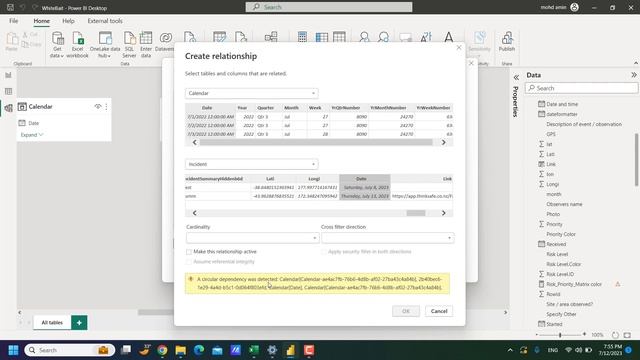
Task: Open File Explorer from the taskbar
Action: (x=180, y=350)
